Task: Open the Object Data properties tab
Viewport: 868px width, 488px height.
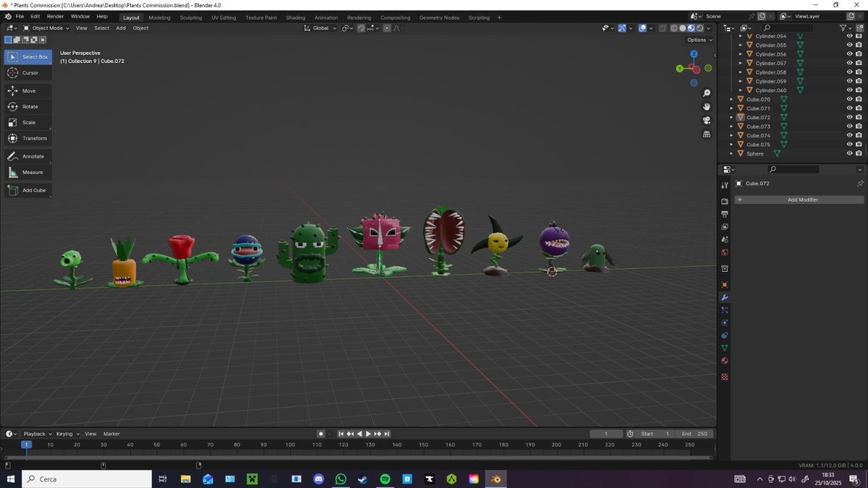Action: (724, 348)
